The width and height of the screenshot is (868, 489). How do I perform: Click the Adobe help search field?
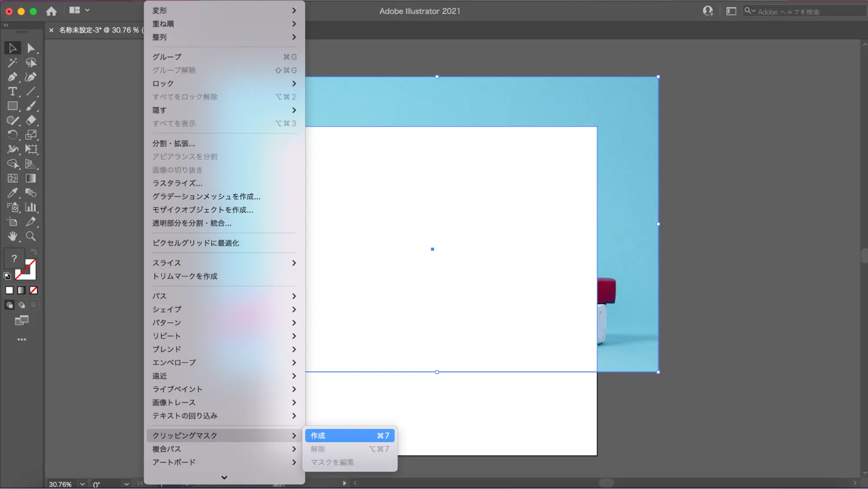tap(803, 12)
